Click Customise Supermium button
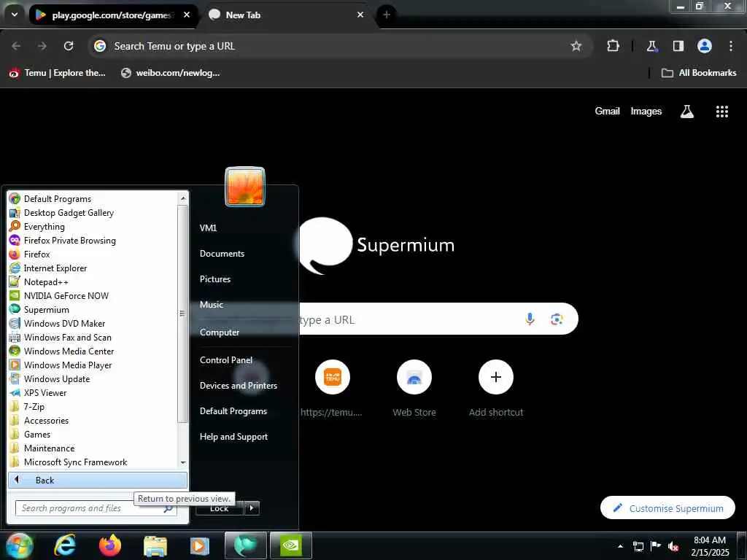 point(667,508)
